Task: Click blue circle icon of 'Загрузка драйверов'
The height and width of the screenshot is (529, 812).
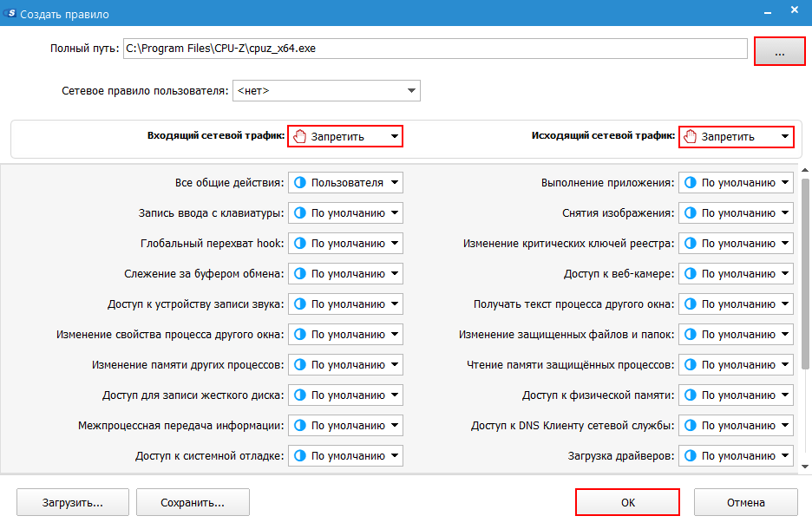Action: point(691,456)
